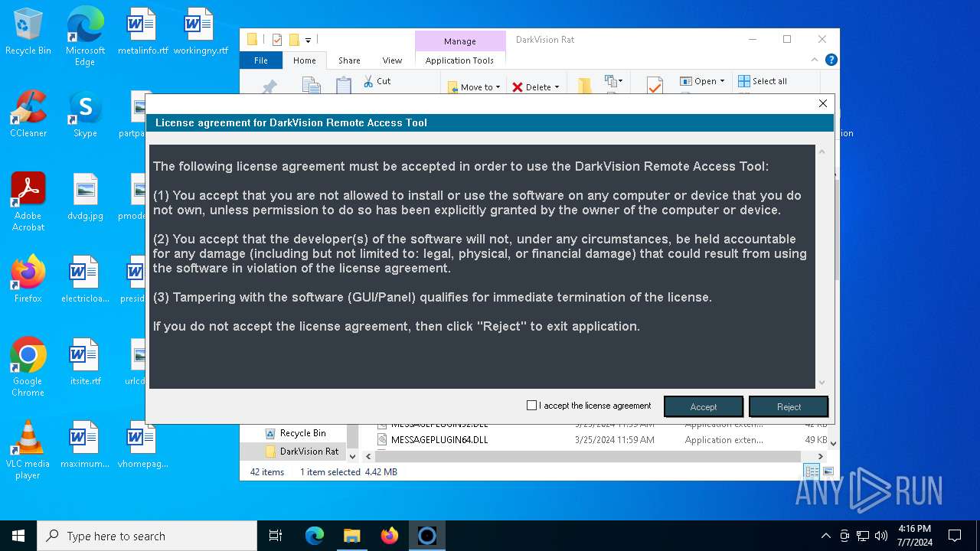This screenshot has width=980, height=551.
Task: Select metalinfo.rtf desktop file
Action: point(142,32)
